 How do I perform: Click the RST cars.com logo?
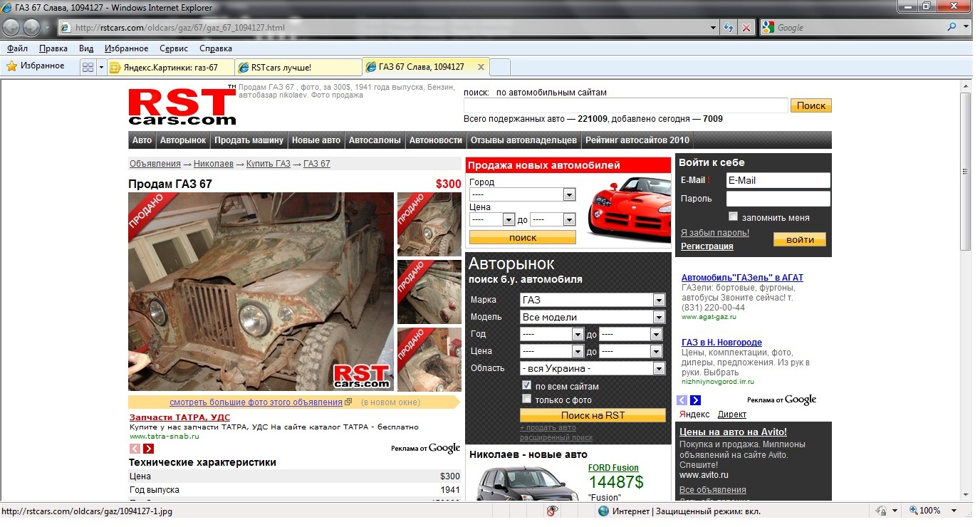point(182,107)
